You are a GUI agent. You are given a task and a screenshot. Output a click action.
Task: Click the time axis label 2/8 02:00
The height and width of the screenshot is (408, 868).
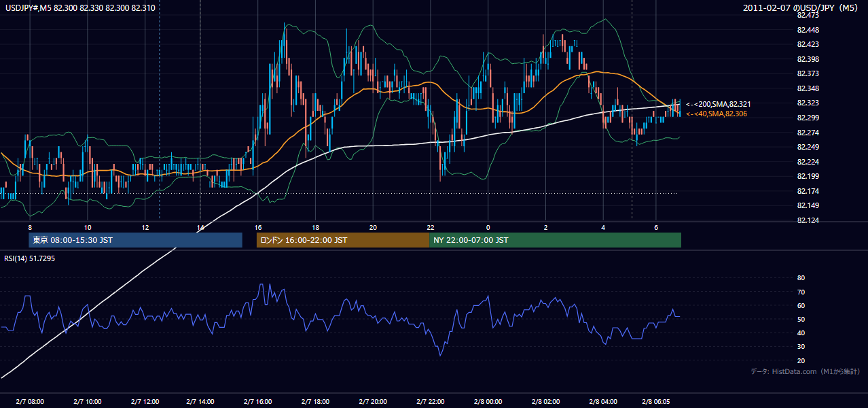tap(545, 402)
